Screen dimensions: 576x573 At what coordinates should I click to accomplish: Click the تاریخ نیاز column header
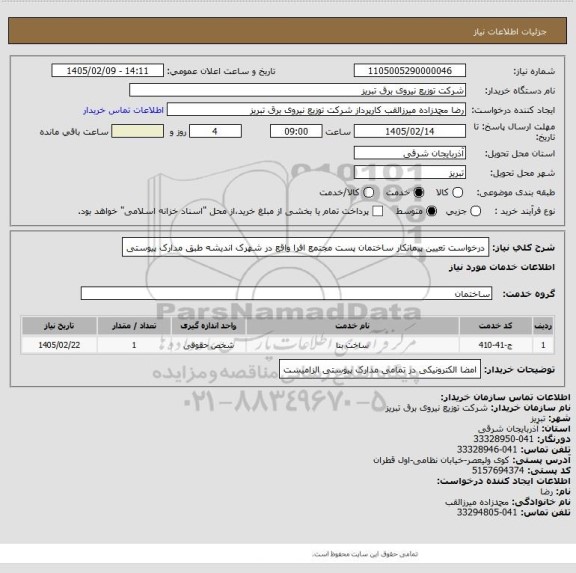(59, 326)
